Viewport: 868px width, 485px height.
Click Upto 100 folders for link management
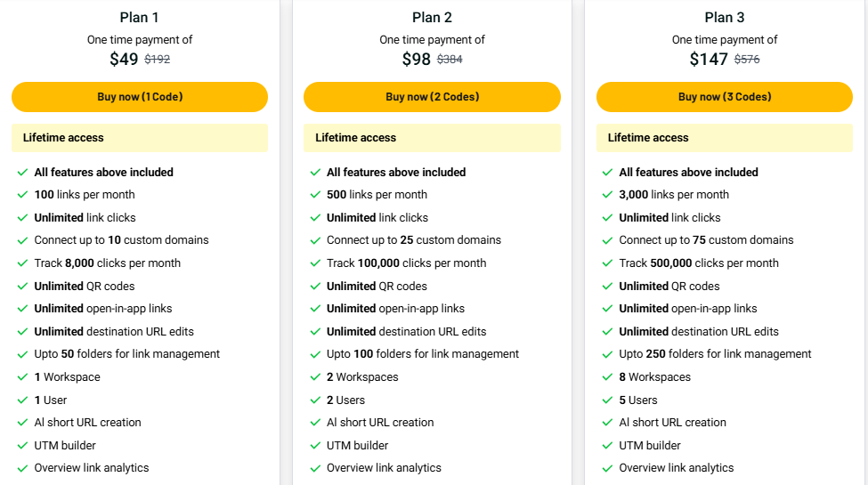coord(423,354)
